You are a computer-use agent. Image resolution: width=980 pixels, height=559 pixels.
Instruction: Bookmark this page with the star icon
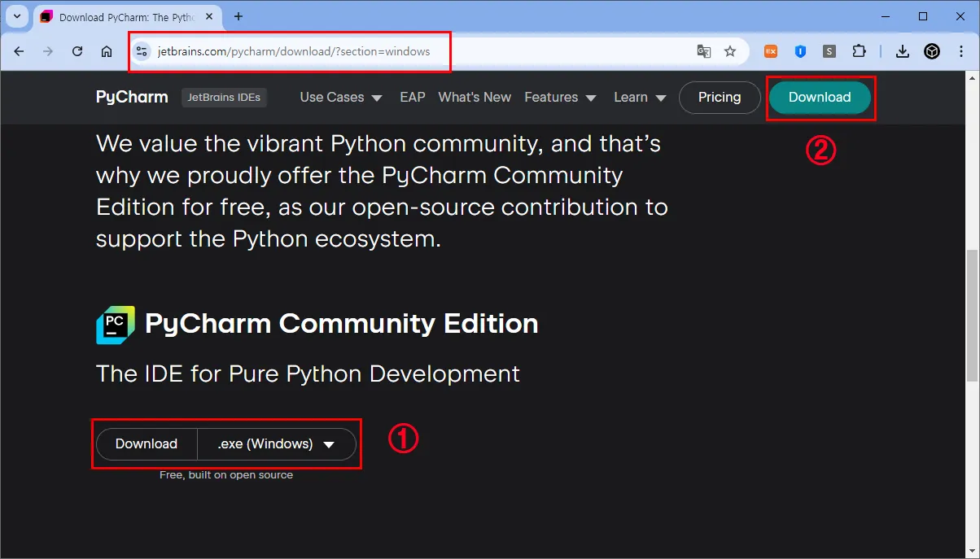(730, 51)
